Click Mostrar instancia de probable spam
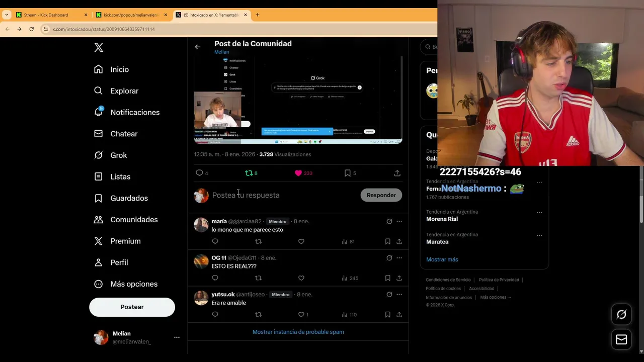Viewport: 644px width, 362px height. 298,332
